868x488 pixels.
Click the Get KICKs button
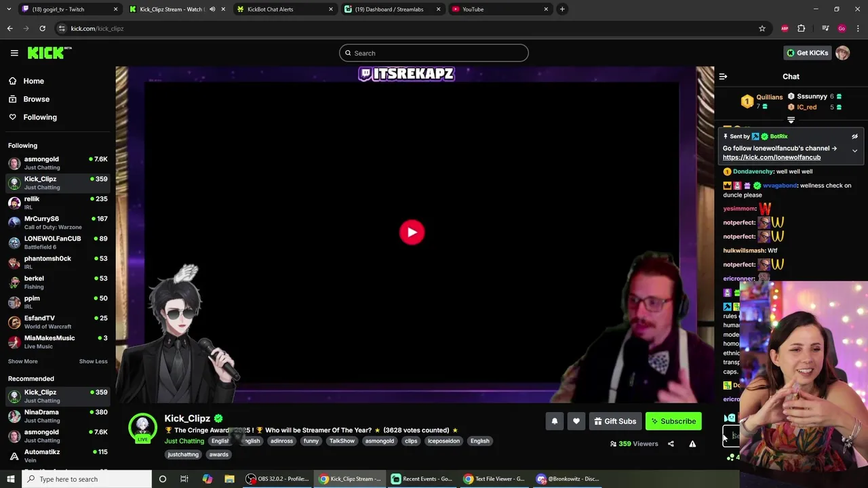[x=807, y=53]
